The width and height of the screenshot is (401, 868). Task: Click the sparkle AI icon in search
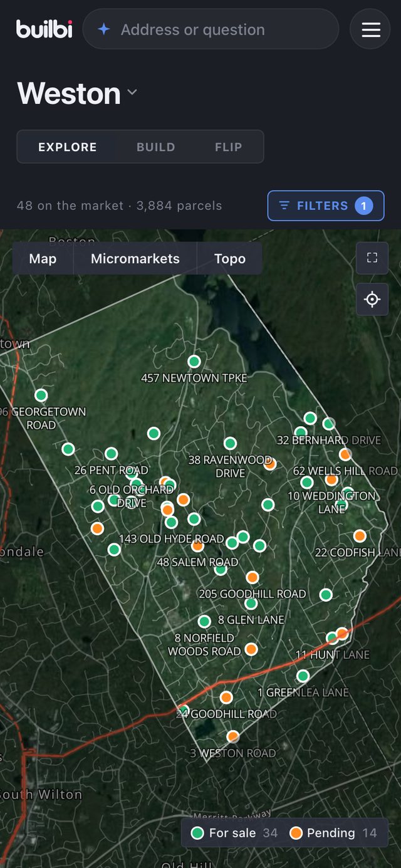click(x=104, y=29)
